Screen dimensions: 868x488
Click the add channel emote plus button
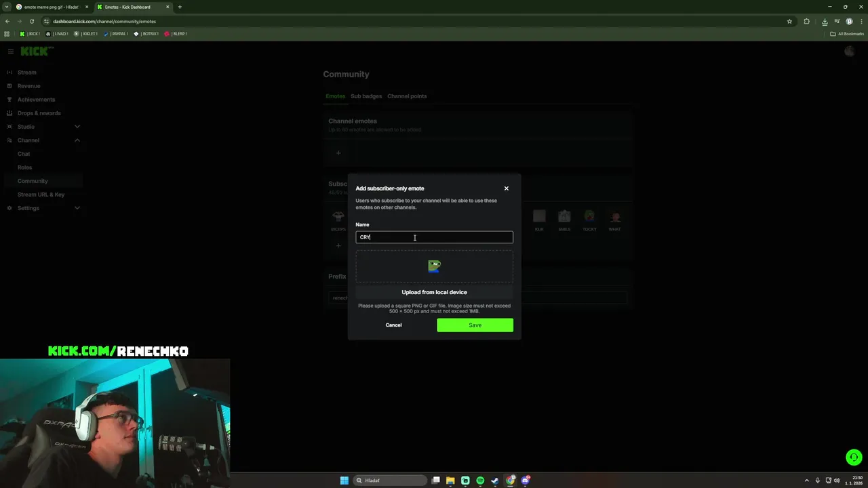[338, 153]
